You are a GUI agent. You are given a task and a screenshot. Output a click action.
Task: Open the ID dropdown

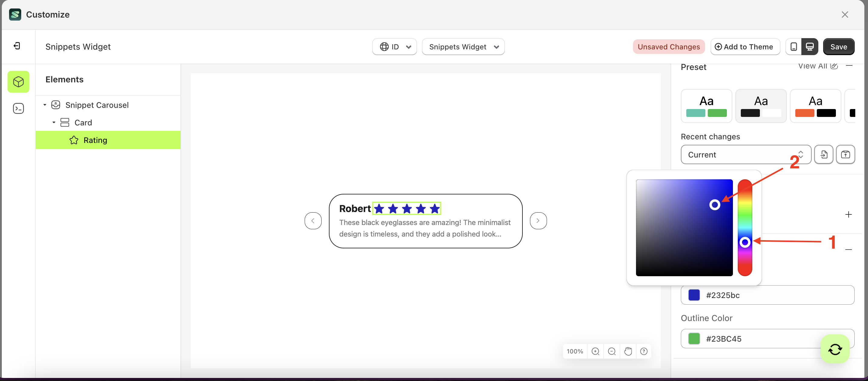click(x=394, y=47)
